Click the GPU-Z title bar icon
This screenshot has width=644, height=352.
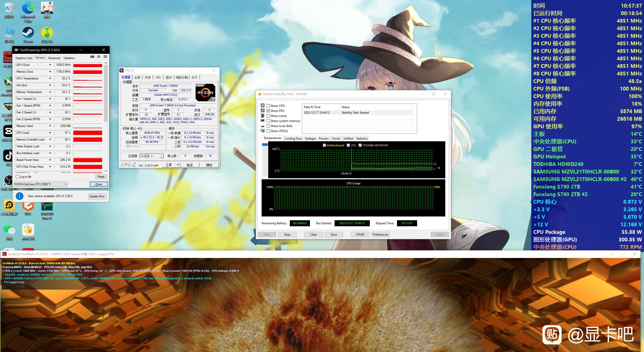pos(16,50)
